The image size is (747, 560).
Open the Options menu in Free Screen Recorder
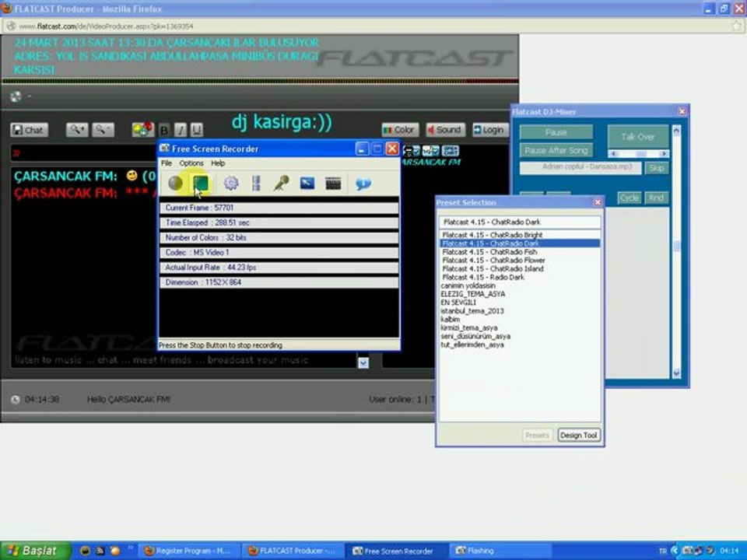191,163
